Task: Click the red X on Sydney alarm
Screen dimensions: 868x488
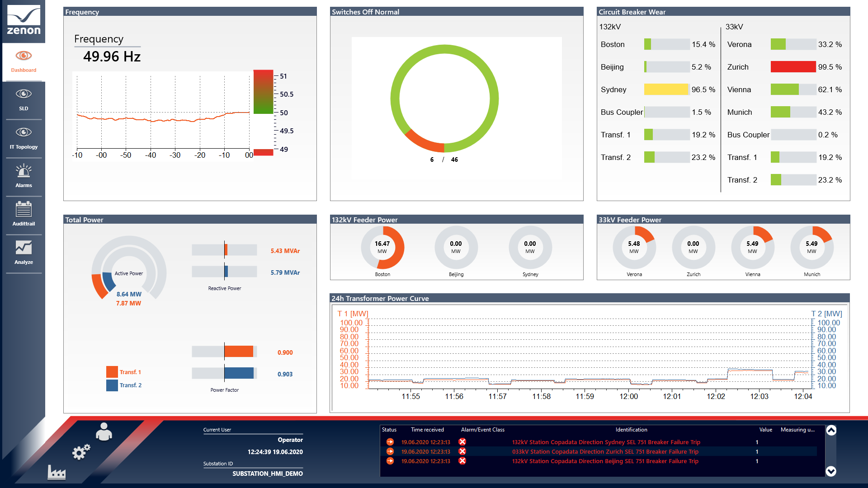Action: [x=462, y=442]
